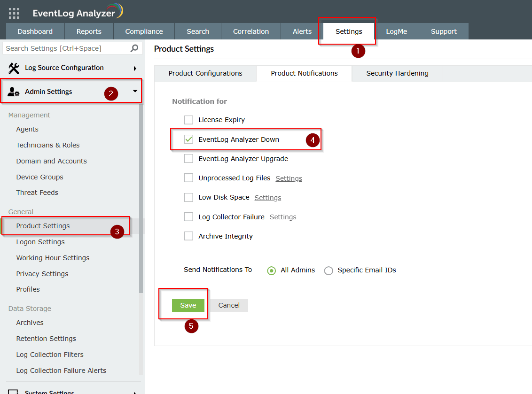
Task: Open the Alerts tab
Action: point(302,31)
